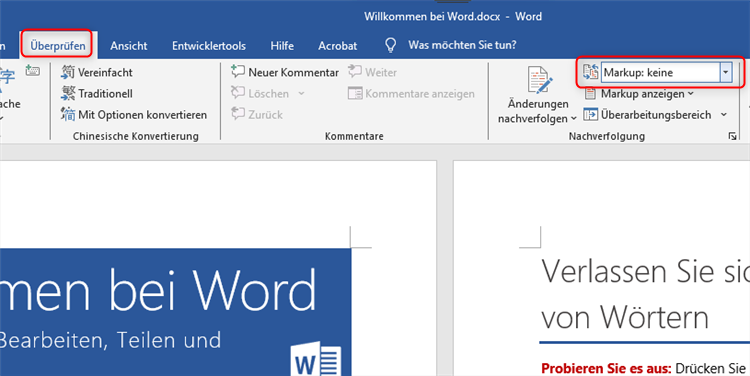This screenshot has width=750, height=376.
Task: Convert text to Traditionell Chinese
Action: [x=97, y=93]
